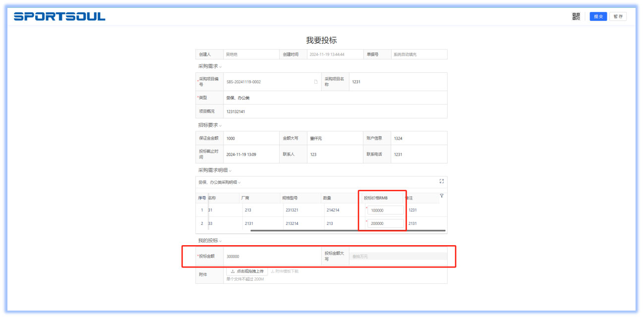Click the 提交 submit button
This screenshot has height=319, width=644.
point(598,16)
